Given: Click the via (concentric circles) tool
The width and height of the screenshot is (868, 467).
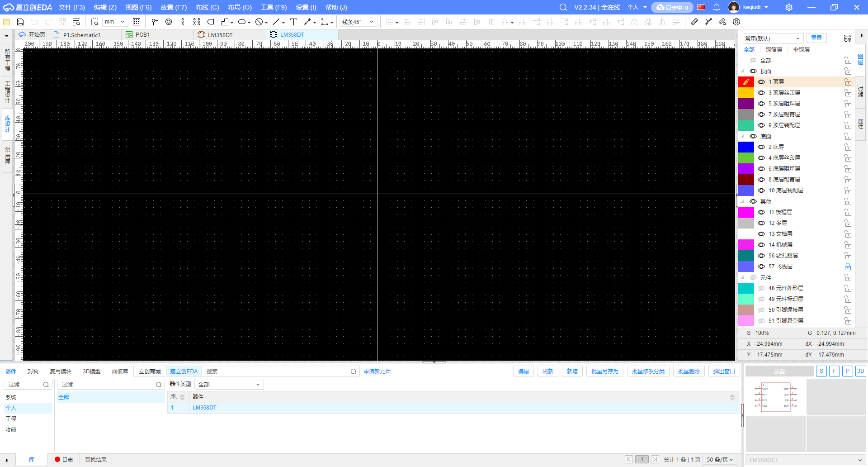Looking at the screenshot, I should click(169, 22).
